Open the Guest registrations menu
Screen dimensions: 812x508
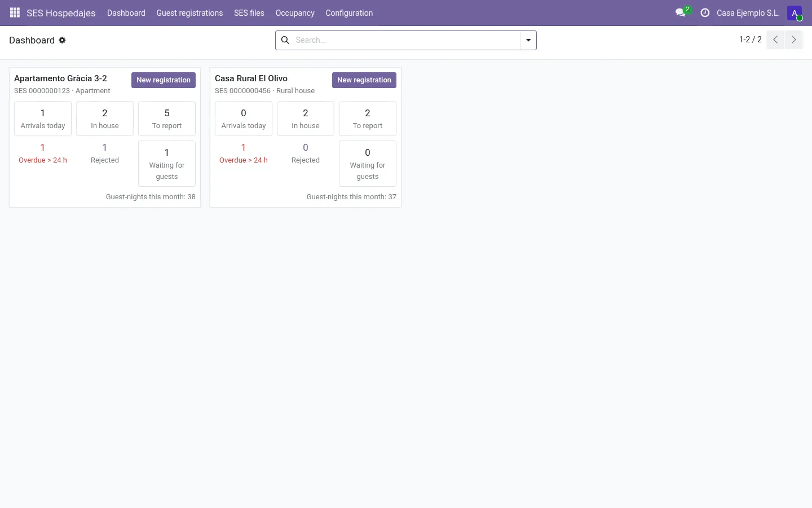(189, 13)
